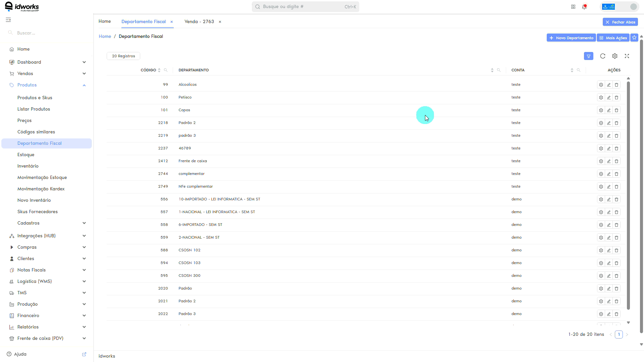Image resolution: width=644 pixels, height=362 pixels.
Task: Switch to the Venda - 2763 tab
Action: tap(199, 22)
